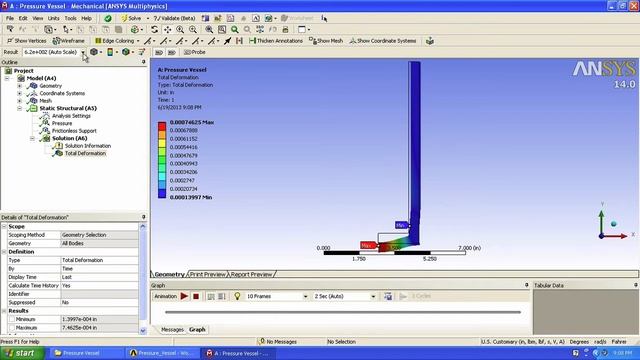Switch to Print Preview tab
The height and width of the screenshot is (360, 640).
(x=207, y=274)
